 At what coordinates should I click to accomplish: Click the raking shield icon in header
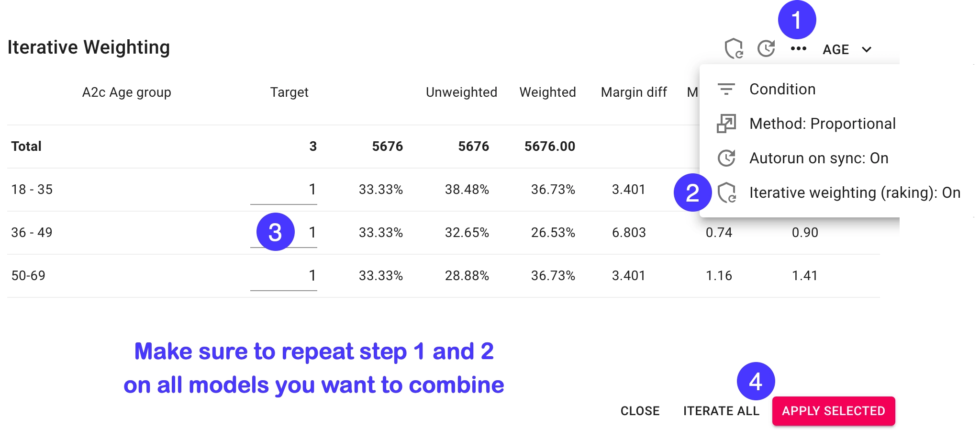click(x=734, y=48)
